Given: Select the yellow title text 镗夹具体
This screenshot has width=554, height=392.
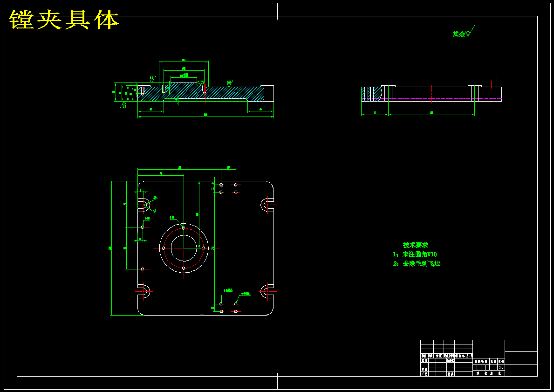Looking at the screenshot, I should click(64, 20).
